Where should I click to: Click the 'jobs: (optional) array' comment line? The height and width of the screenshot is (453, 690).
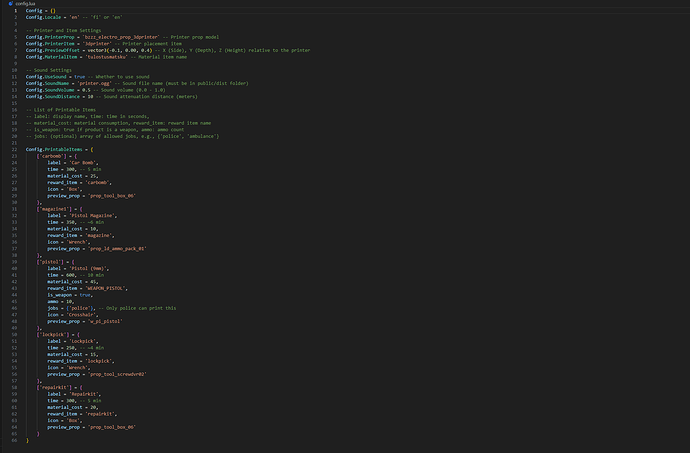tap(122, 136)
